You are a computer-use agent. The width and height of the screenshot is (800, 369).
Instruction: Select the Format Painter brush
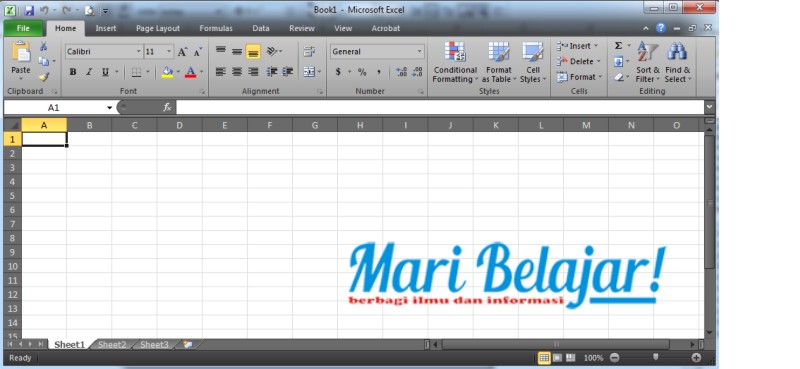coord(44,77)
